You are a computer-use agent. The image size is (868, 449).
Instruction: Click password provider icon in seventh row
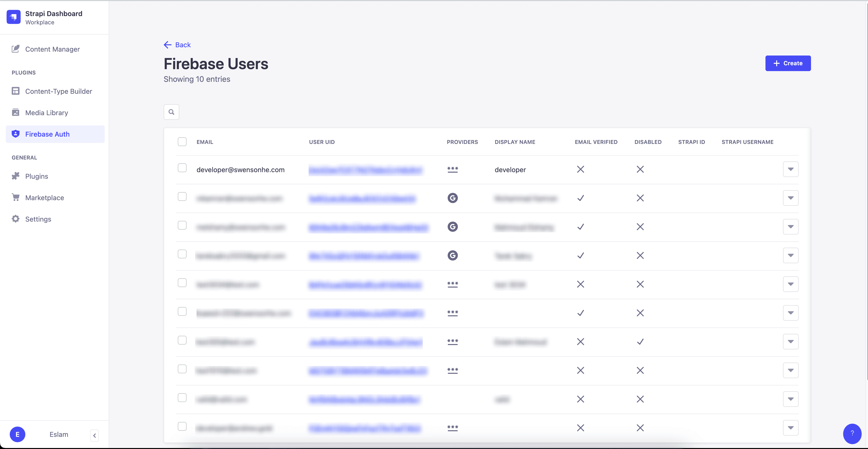point(453,342)
